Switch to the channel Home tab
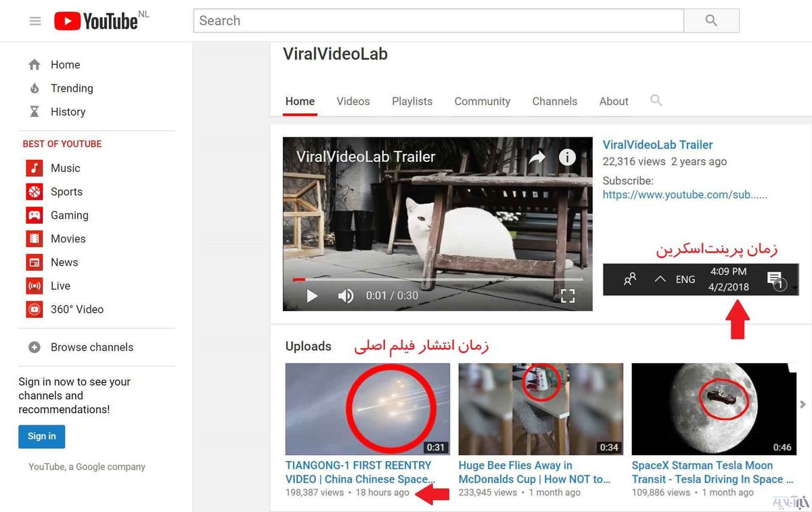This screenshot has height=512, width=812. click(x=300, y=102)
